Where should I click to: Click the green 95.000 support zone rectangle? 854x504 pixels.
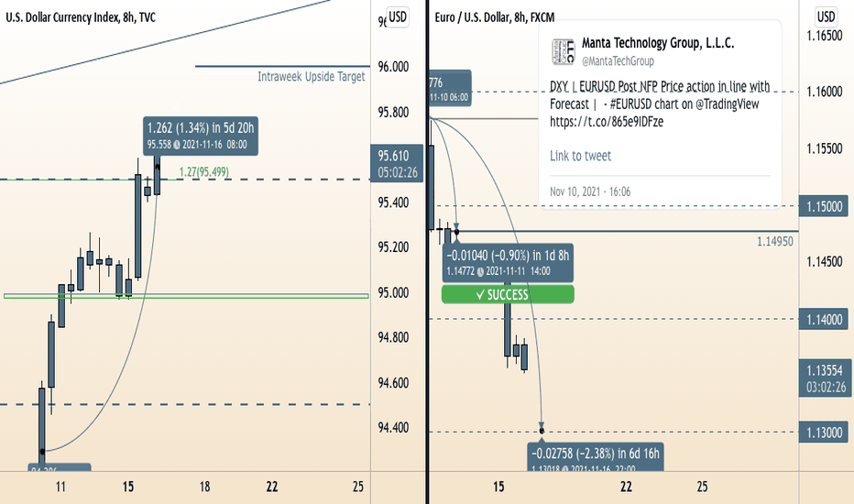186,296
